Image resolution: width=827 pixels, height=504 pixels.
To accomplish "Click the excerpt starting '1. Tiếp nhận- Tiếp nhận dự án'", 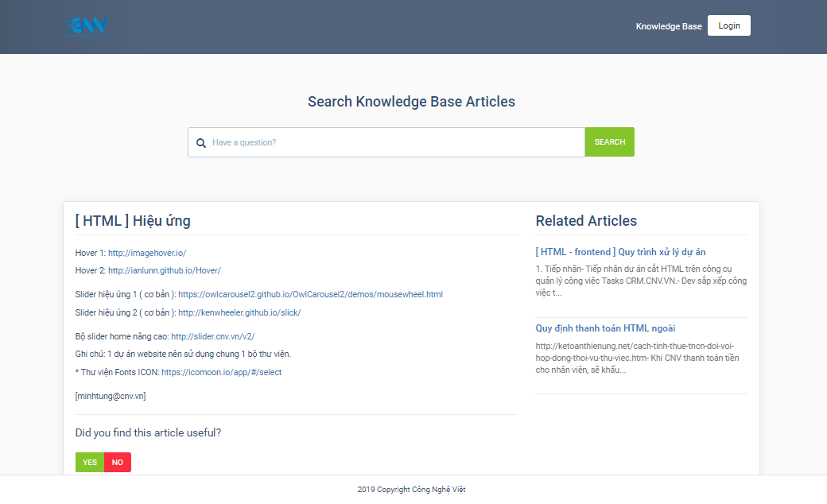I will tap(642, 281).
